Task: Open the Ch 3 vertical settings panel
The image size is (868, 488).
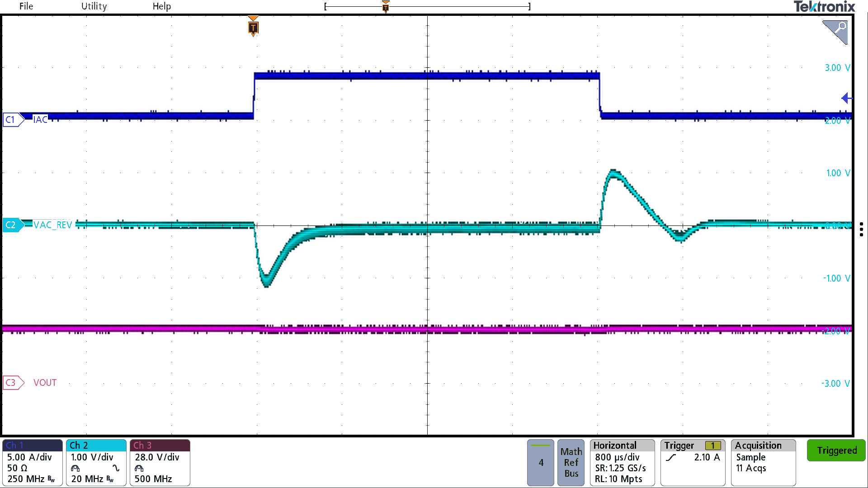Action: 160,463
